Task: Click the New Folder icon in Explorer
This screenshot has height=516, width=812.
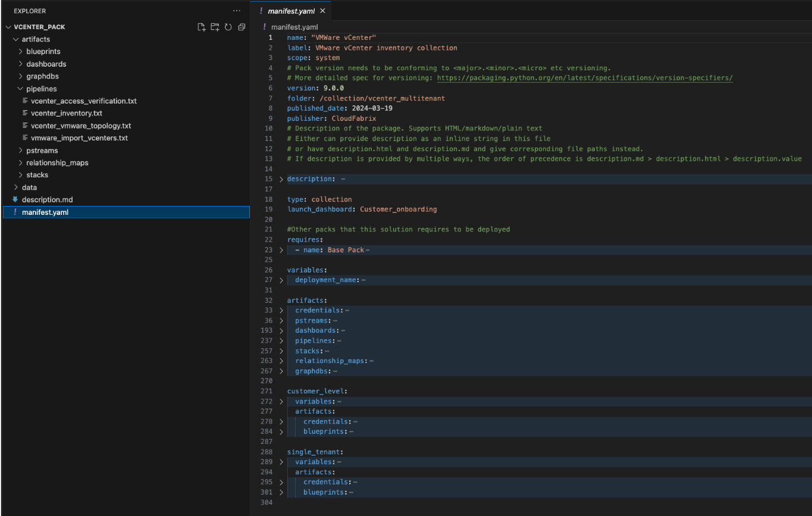Action: (x=215, y=27)
